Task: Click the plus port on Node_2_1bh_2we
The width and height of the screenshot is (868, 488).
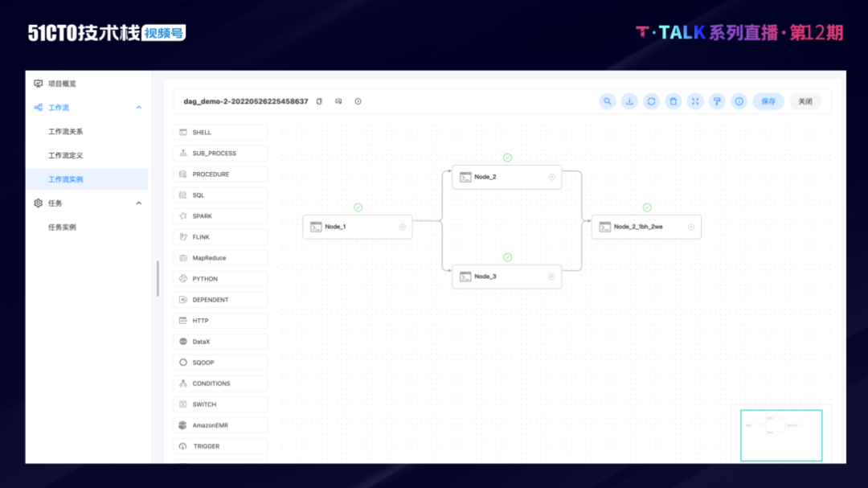Action: [x=691, y=227]
